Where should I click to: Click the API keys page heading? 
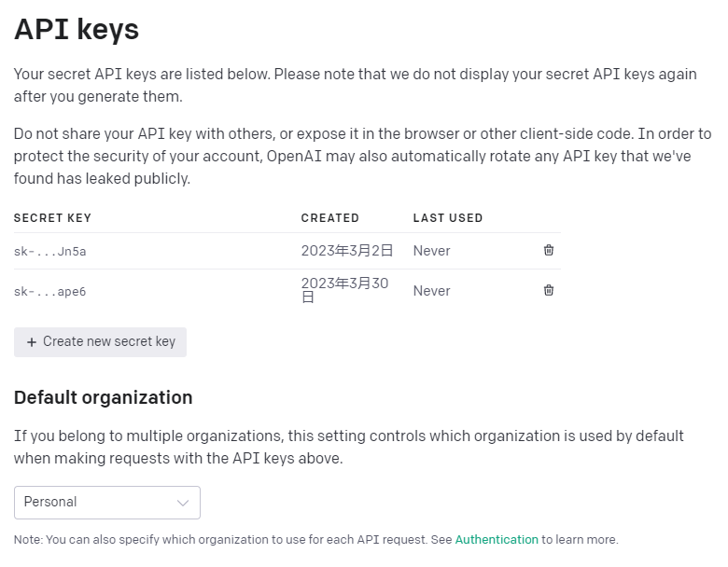coord(77,29)
